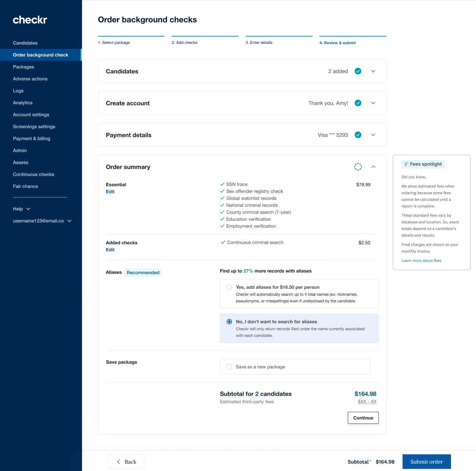Open Payment & billing in the sidebar
Viewport: 476px width, 471px height.
[x=32, y=139]
